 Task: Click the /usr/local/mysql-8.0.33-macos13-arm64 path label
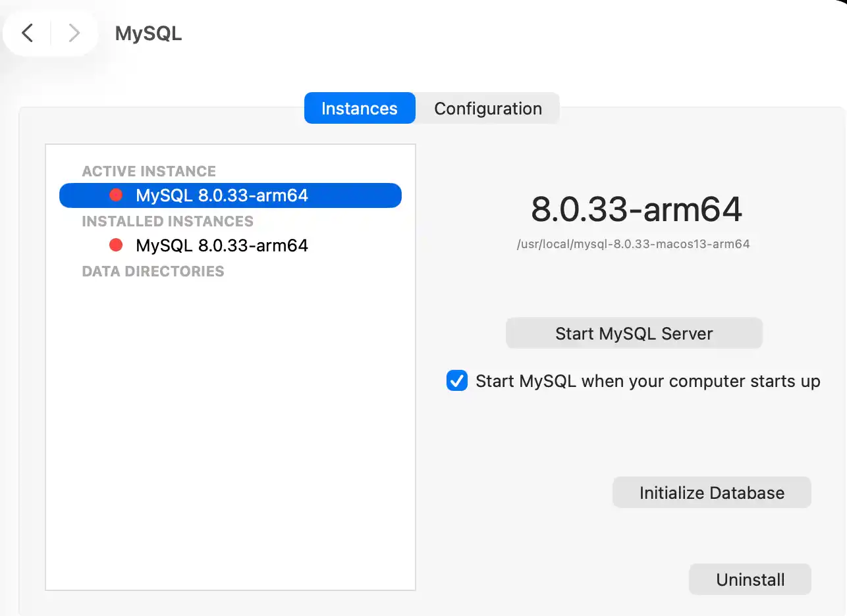634,244
